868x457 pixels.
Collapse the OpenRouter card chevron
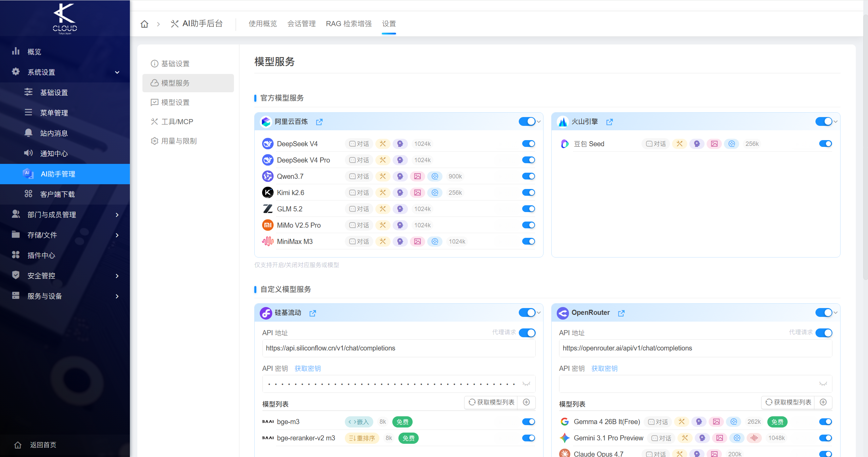tap(835, 313)
